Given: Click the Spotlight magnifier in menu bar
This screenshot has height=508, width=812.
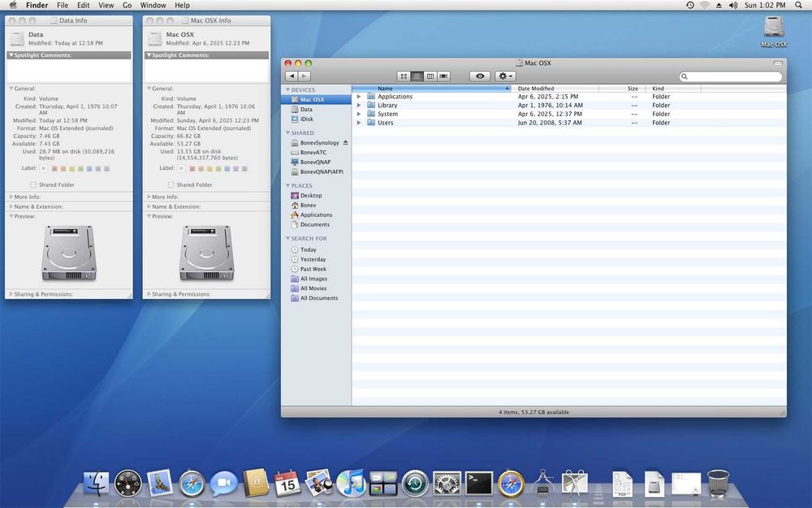Looking at the screenshot, I should [798, 5].
